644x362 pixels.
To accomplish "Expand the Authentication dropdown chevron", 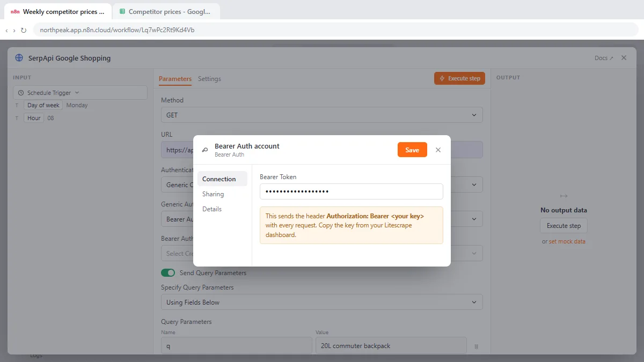I will pyautogui.click(x=474, y=185).
